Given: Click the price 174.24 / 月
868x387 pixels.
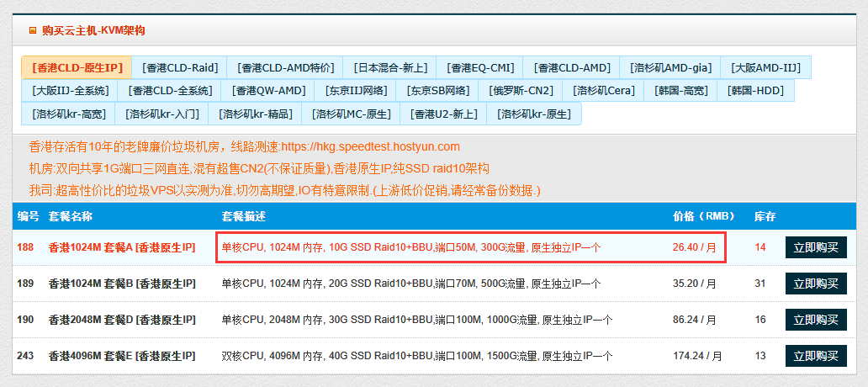Looking at the screenshot, I should (x=697, y=355).
